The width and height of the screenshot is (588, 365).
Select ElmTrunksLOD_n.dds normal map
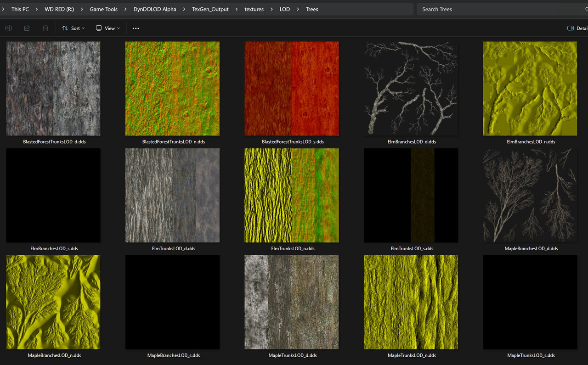(x=292, y=196)
